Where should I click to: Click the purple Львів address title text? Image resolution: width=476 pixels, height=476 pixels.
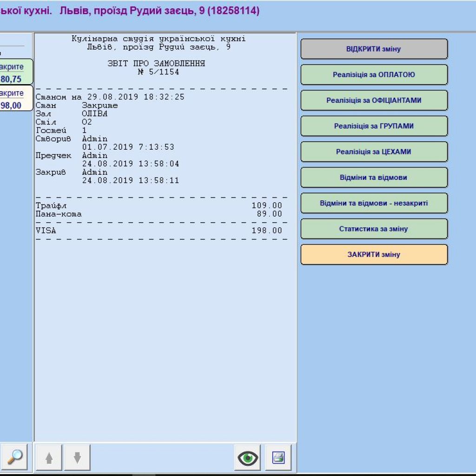(159, 11)
